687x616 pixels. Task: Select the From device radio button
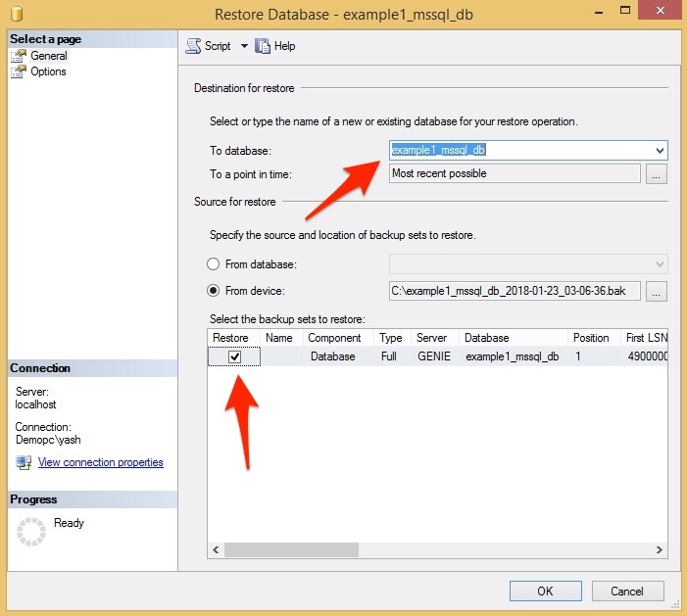click(x=214, y=291)
